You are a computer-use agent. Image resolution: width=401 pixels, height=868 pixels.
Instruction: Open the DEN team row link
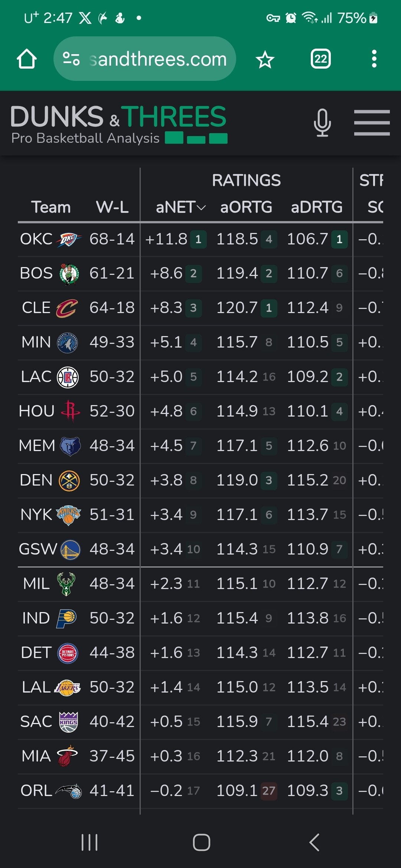(x=36, y=480)
